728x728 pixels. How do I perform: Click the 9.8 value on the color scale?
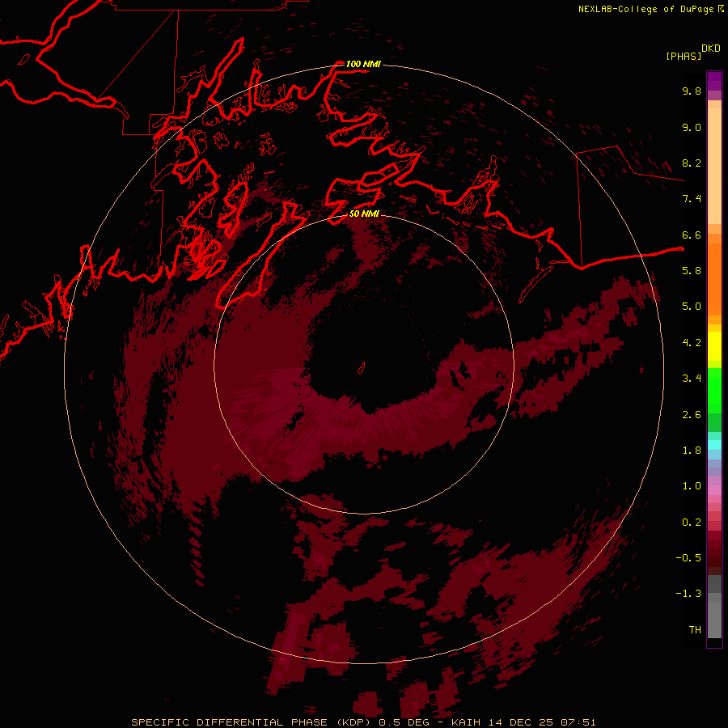(x=692, y=91)
